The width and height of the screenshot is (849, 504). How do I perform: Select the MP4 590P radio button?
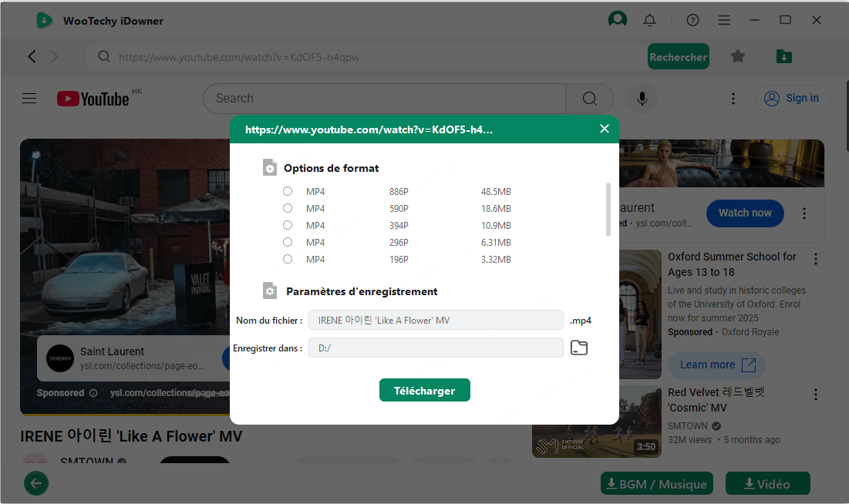coord(288,208)
